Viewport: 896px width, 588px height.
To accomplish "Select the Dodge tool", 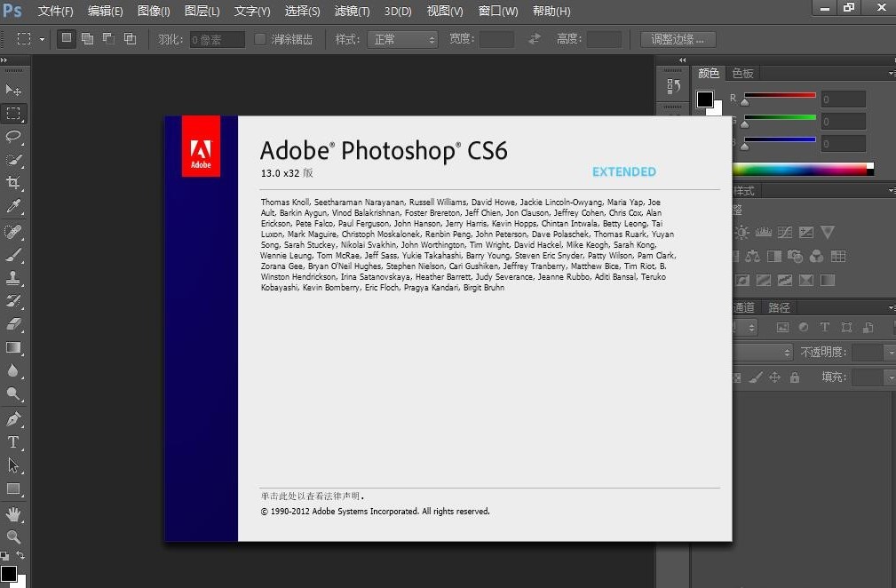I will pos(13,393).
